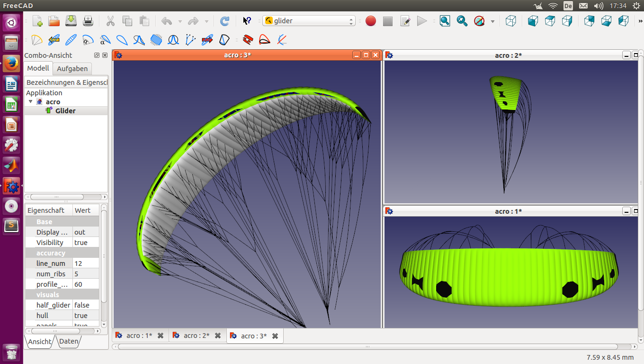This screenshot has width=644, height=364.
Task: Click the draw style no-entry icon
Action: (x=479, y=21)
